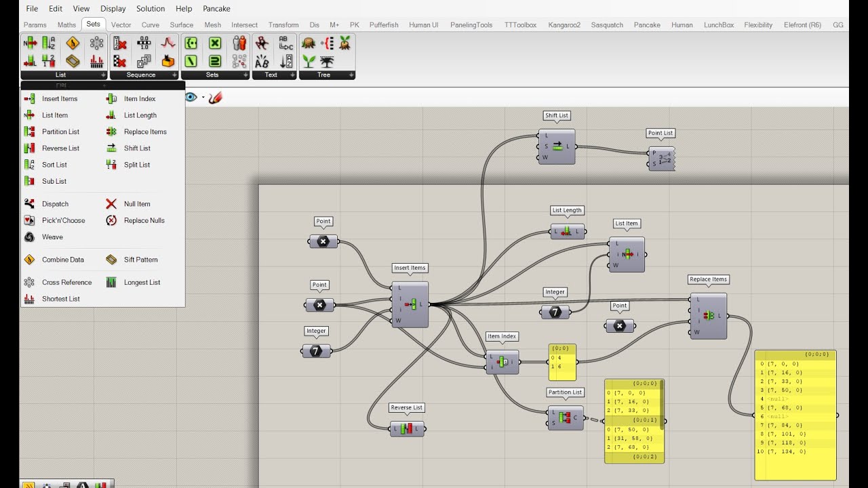Click the Shift List component on canvas
The width and height of the screenshot is (868, 488).
point(557,146)
